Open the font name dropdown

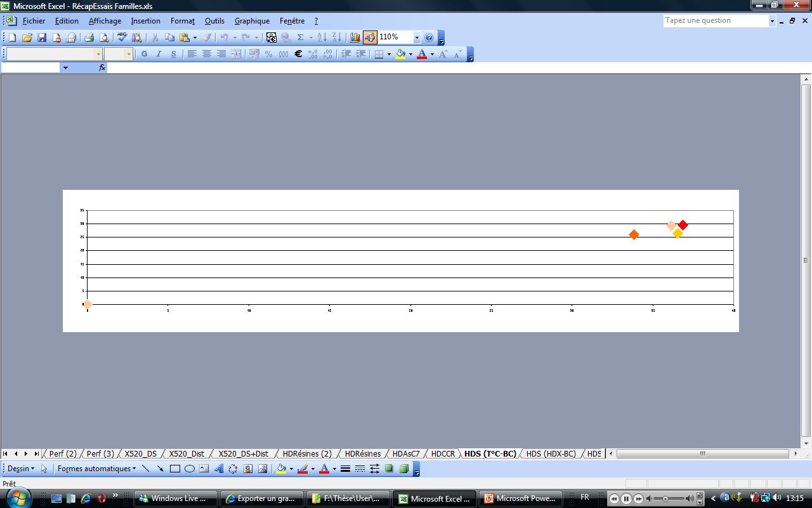(x=98, y=54)
